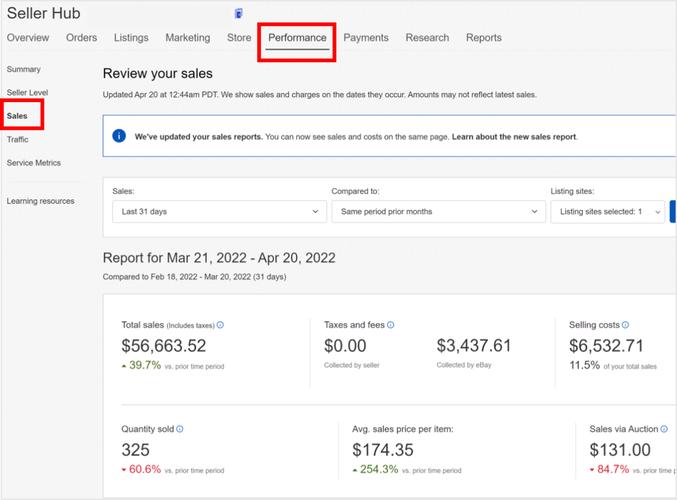Click the info icon next to Quantity sold
Image resolution: width=677 pixels, height=500 pixels.
click(x=180, y=429)
